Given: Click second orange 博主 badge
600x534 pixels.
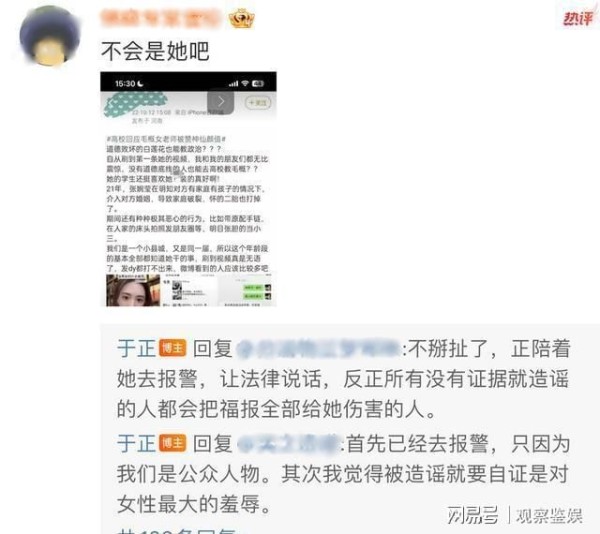Looking at the screenshot, I should 173,443.
